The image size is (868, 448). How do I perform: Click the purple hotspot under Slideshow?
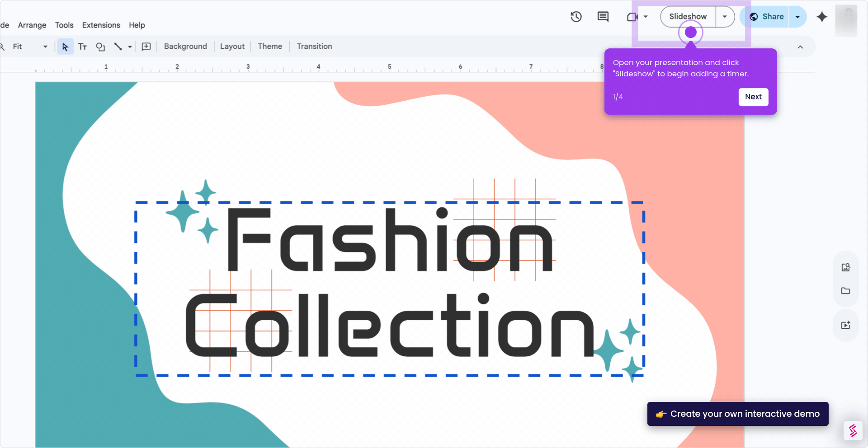[690, 33]
